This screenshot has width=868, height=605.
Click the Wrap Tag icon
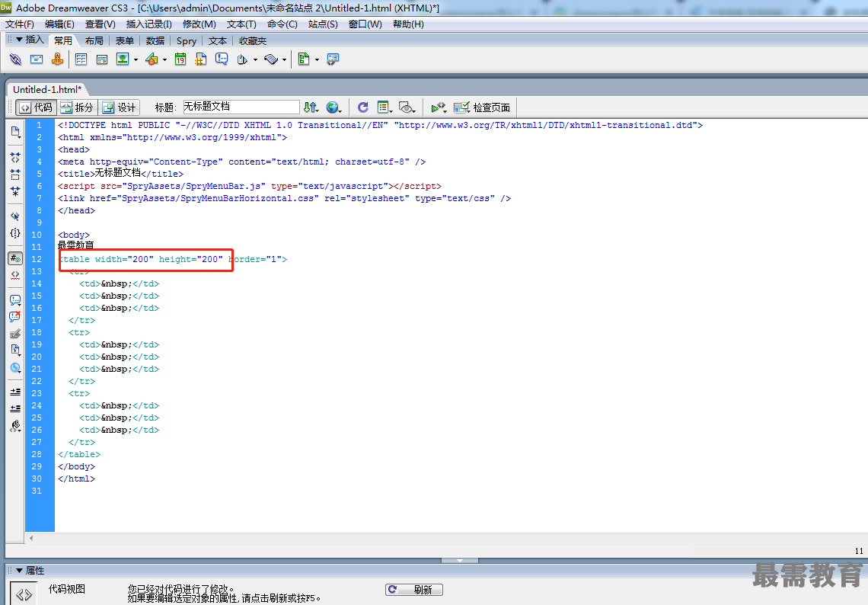pos(15,334)
